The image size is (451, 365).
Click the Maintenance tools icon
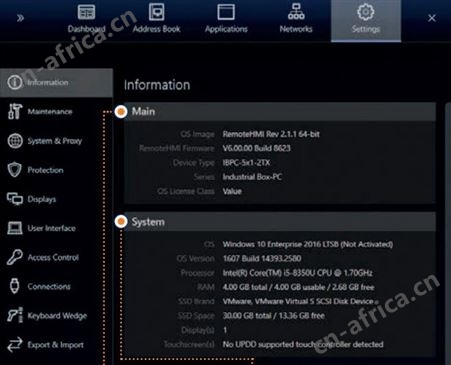(15, 111)
